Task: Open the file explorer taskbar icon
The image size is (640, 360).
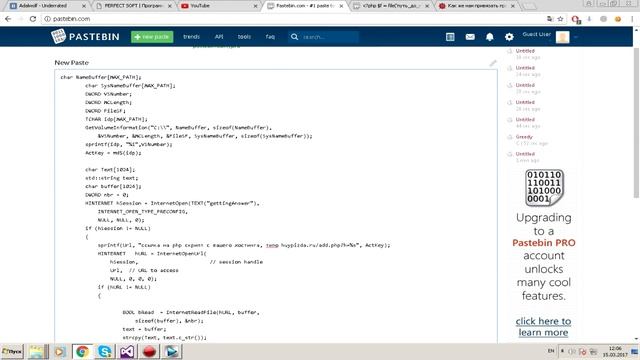Action: coord(38,351)
